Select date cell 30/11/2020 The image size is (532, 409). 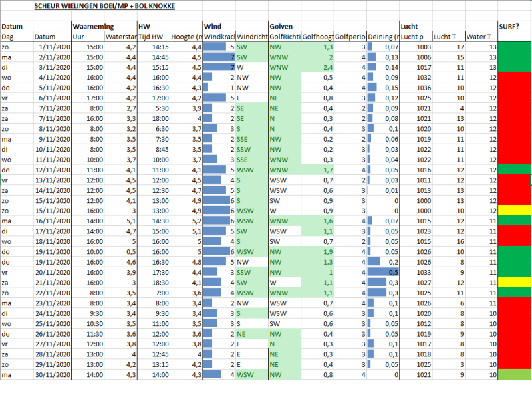[x=53, y=374]
